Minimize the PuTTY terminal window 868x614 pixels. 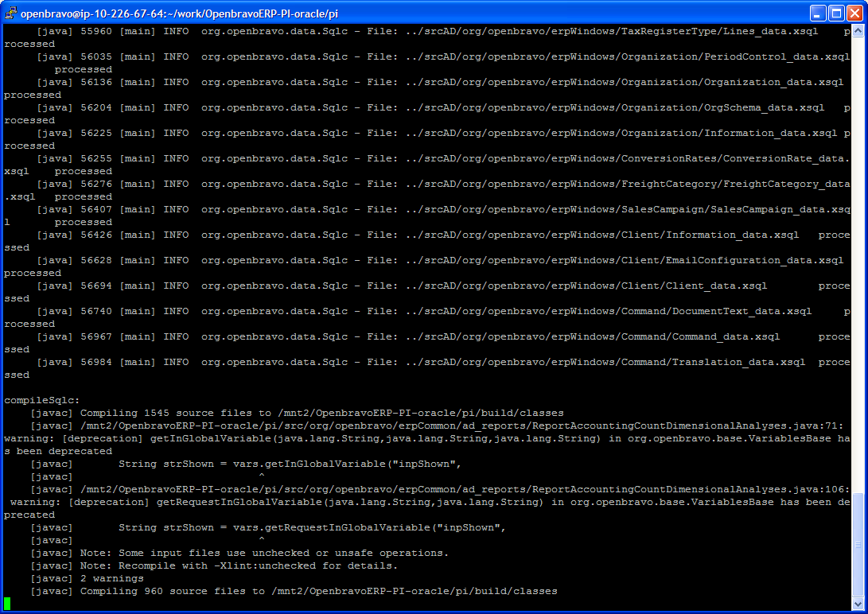click(818, 13)
